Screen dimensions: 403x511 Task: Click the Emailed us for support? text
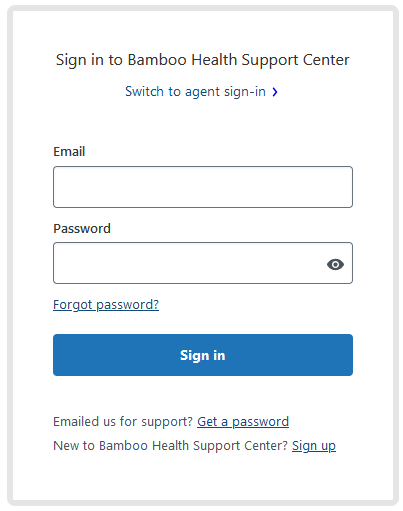point(123,422)
